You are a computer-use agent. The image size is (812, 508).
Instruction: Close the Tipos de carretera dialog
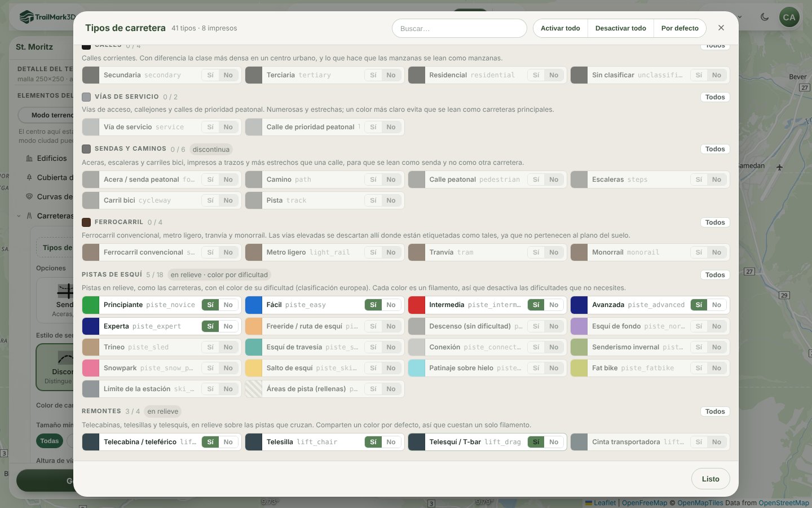tap(721, 28)
